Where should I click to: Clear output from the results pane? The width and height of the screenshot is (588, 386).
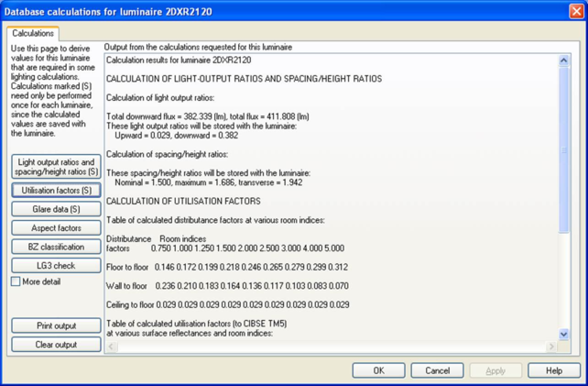click(56, 345)
